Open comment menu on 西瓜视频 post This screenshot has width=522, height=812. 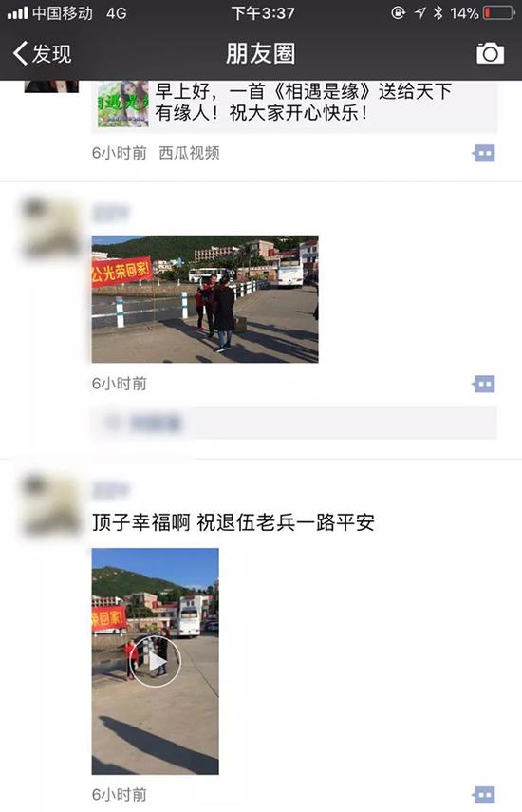(x=484, y=153)
